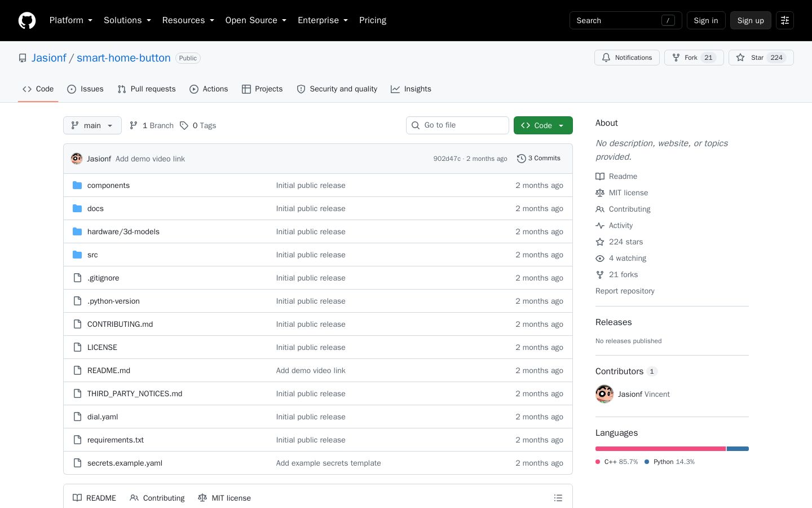
Task: Open README outline list icon
Action: coord(558,498)
